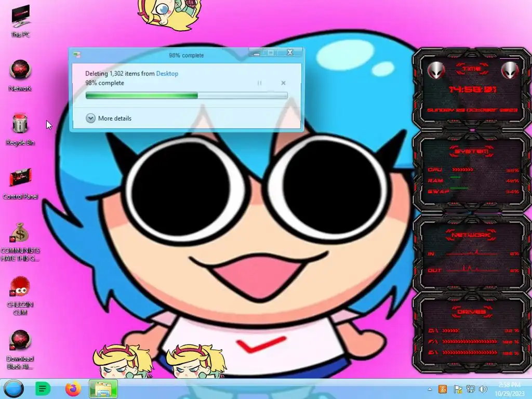Click the Java update tray icon
This screenshot has height=399, width=532.
coord(443,389)
